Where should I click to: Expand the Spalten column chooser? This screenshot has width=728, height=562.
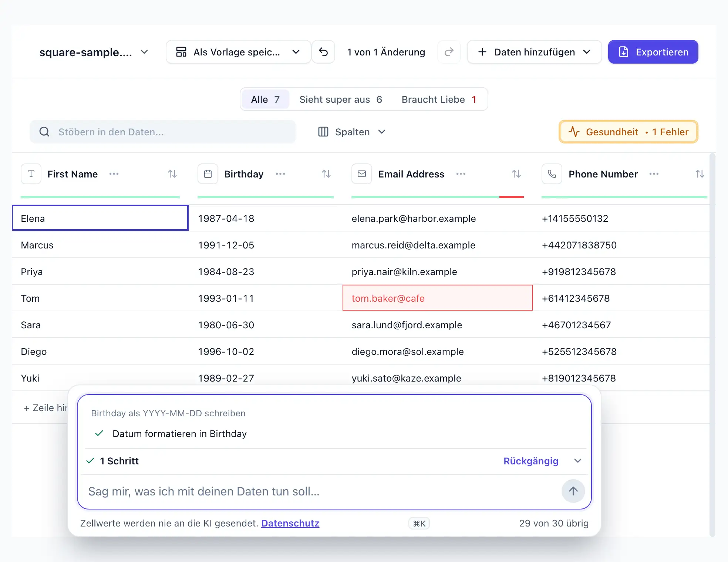[x=352, y=132]
